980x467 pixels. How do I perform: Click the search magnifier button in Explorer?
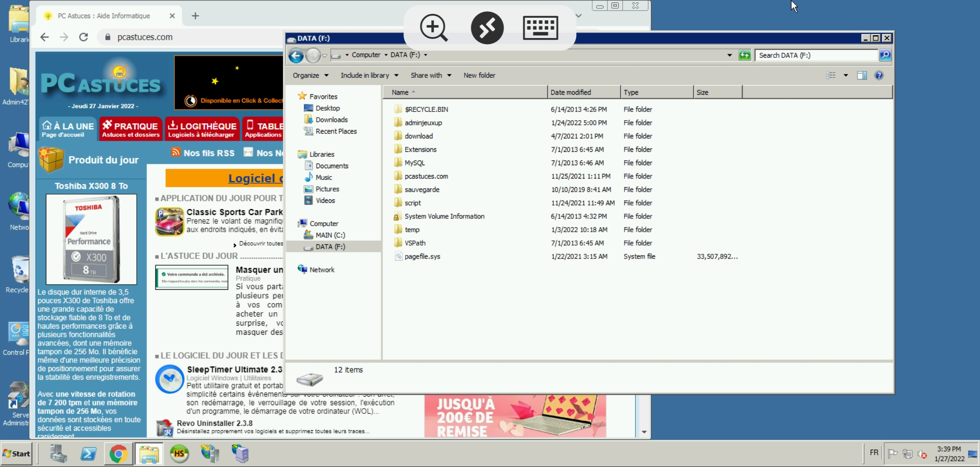[x=885, y=55]
